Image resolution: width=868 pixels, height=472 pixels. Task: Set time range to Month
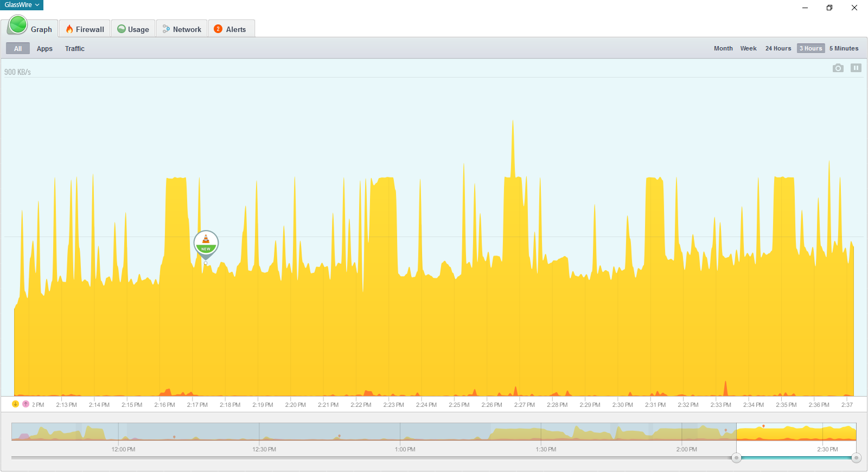coord(723,48)
